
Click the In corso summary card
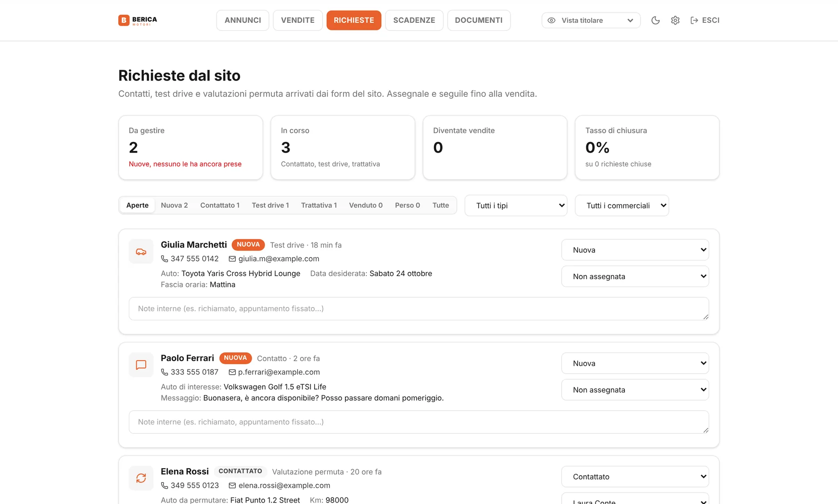343,148
